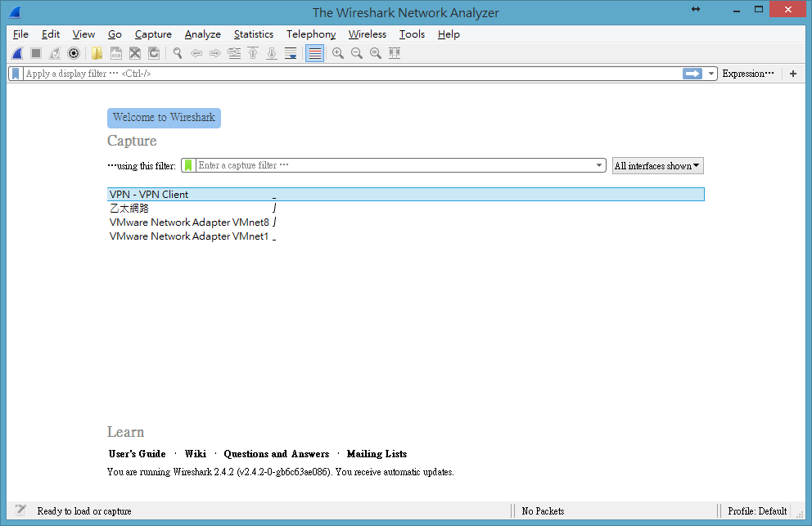Zoom in on packet text
The image size is (812, 526).
tap(337, 53)
